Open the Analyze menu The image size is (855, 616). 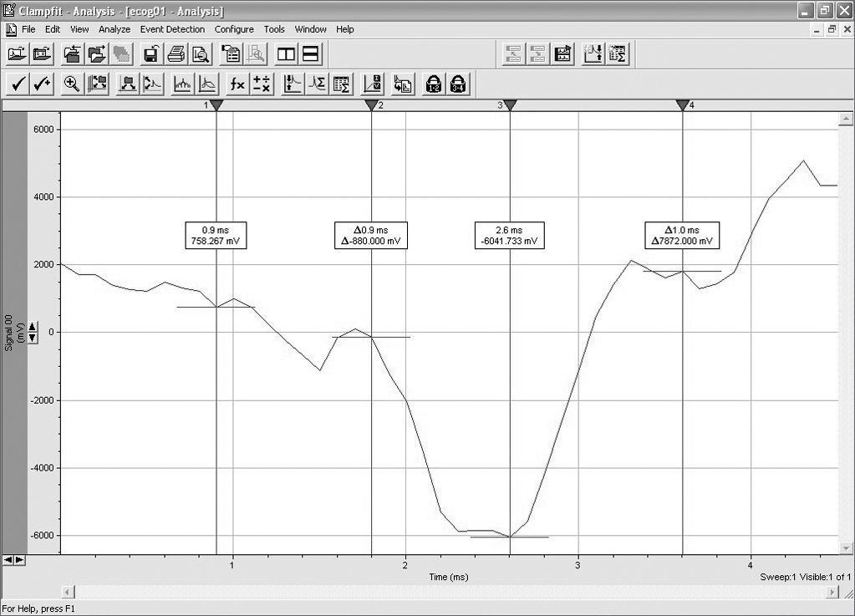point(115,29)
